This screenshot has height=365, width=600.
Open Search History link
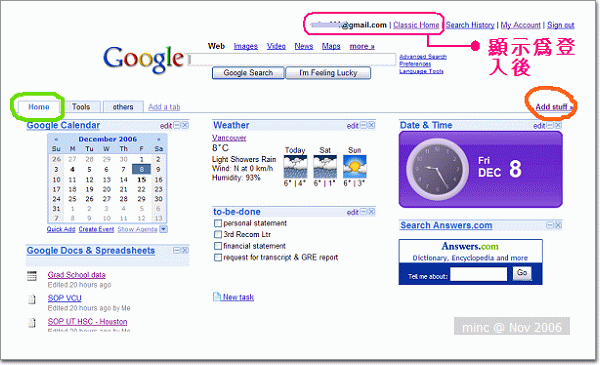[470, 25]
